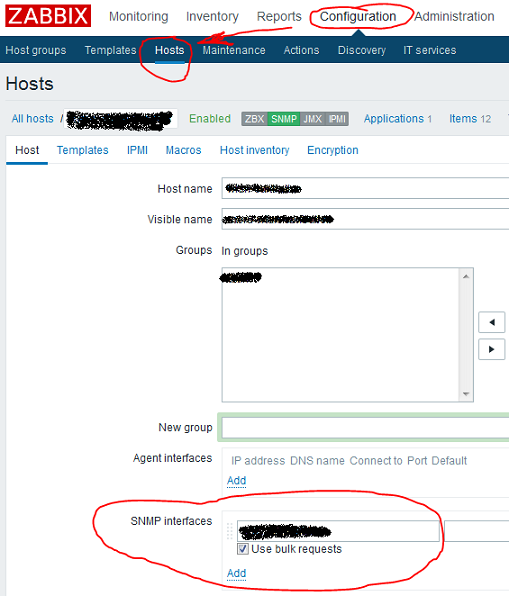Click the ZABBIX logo

coord(48,16)
